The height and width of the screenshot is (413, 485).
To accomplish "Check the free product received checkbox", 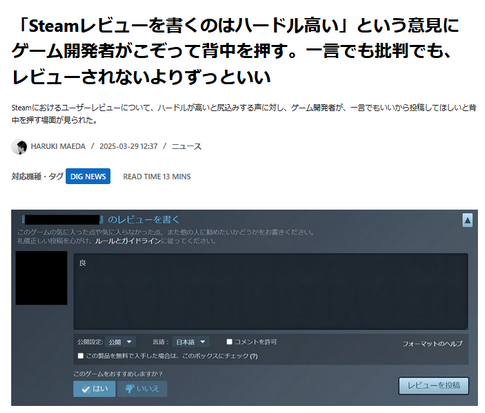I will pyautogui.click(x=80, y=356).
